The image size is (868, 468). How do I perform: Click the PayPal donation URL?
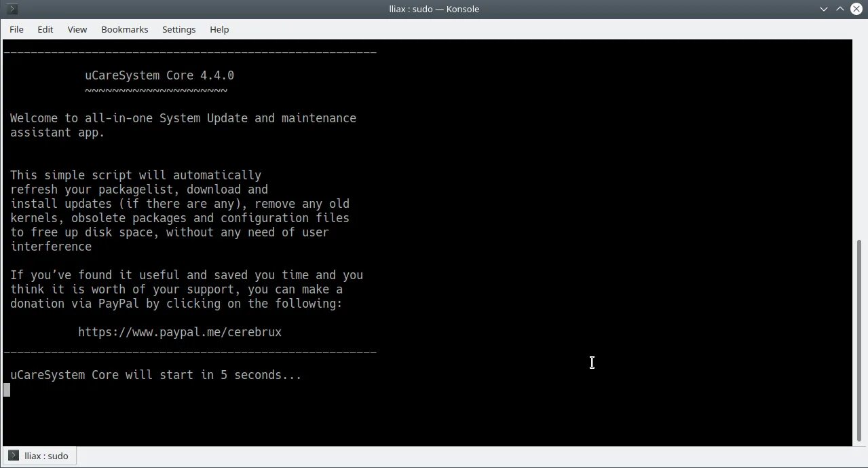[180, 332]
